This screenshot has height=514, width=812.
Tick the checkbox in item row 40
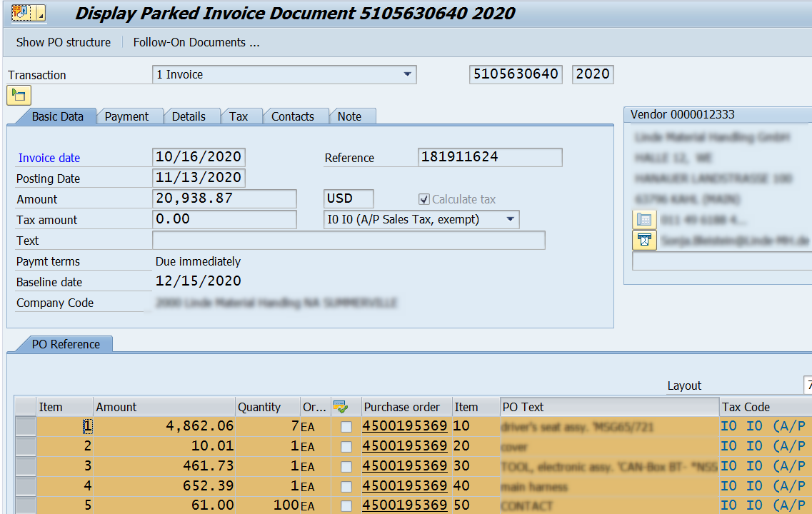[x=346, y=486]
